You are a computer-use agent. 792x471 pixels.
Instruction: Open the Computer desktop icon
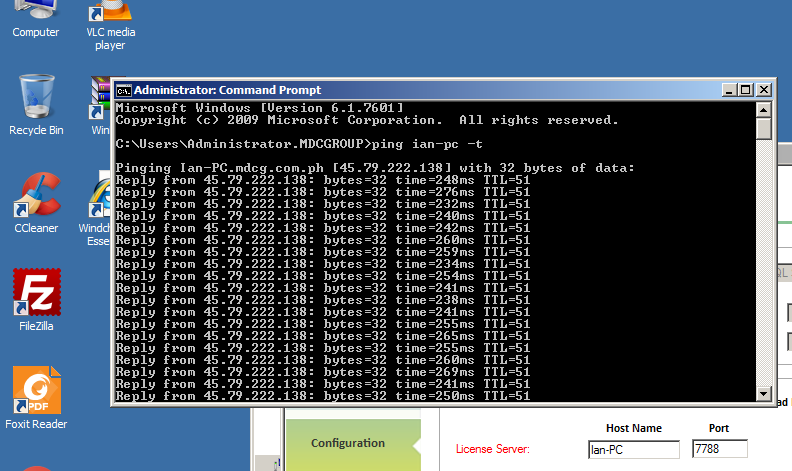tap(35, 19)
